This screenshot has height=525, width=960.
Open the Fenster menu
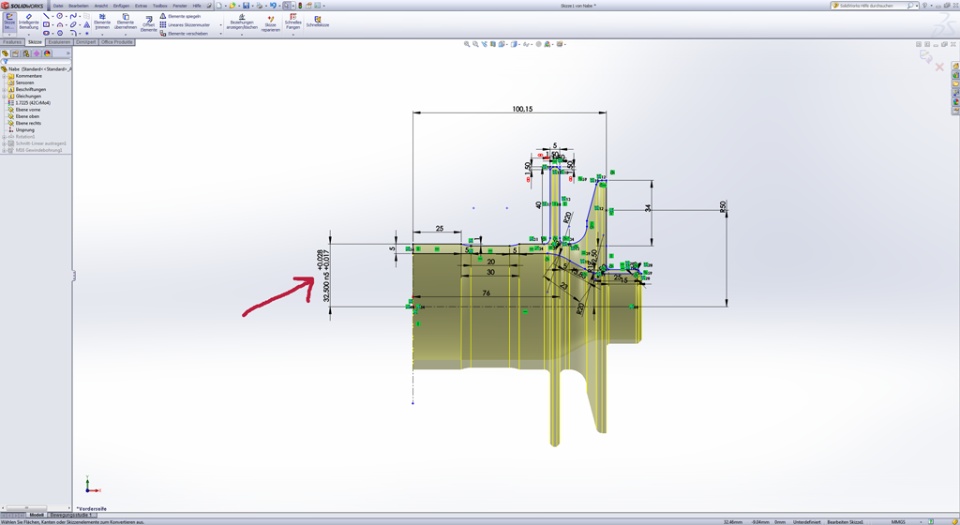pyautogui.click(x=179, y=6)
